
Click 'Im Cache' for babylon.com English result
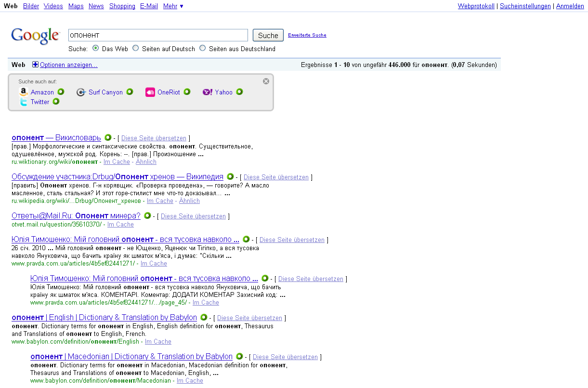[158, 342]
